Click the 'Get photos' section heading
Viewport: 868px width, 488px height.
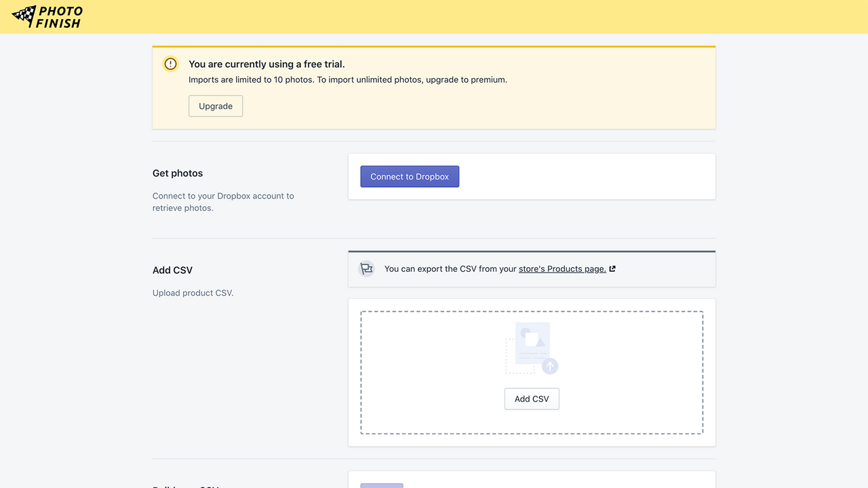click(x=178, y=173)
